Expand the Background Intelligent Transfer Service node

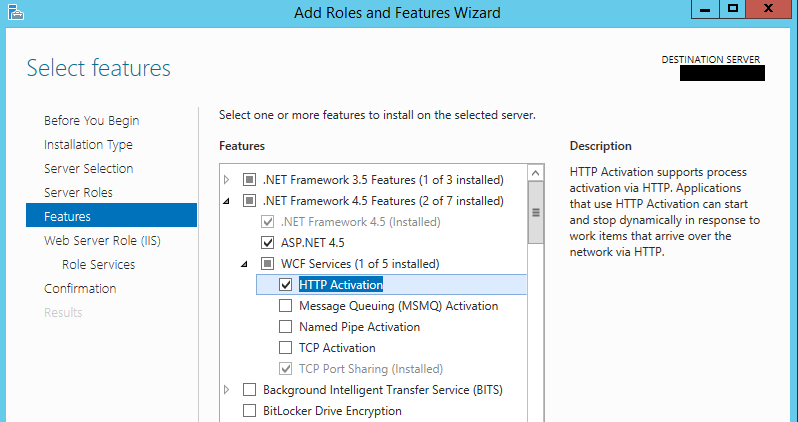click(x=227, y=389)
